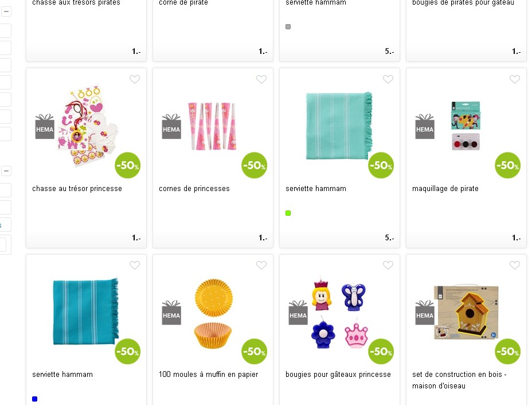Open the princess candles product image
Image resolution: width=532 pixels, height=405 pixels.
[339, 312]
